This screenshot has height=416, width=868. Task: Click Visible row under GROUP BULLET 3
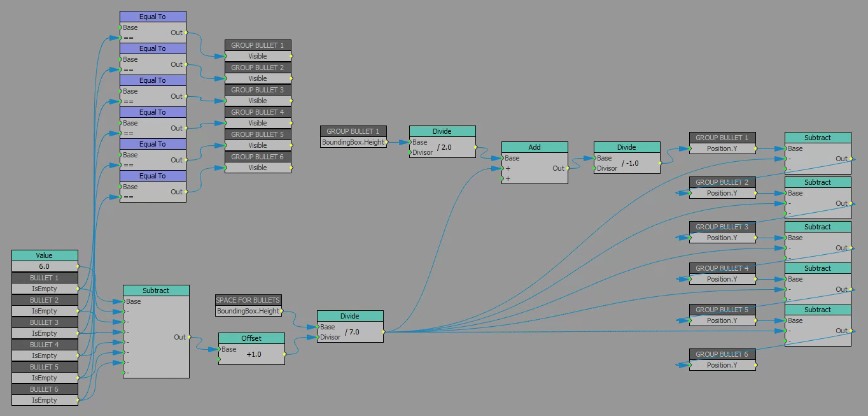tap(258, 101)
